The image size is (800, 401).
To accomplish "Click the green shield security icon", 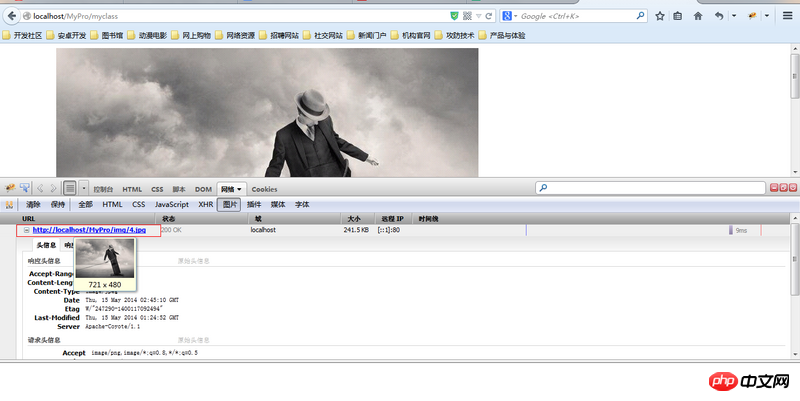I will coord(454,16).
